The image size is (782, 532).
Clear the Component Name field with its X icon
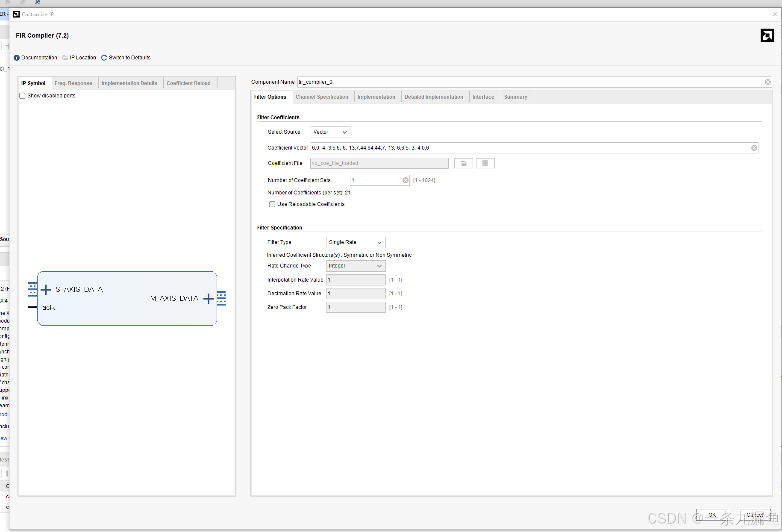pos(768,82)
